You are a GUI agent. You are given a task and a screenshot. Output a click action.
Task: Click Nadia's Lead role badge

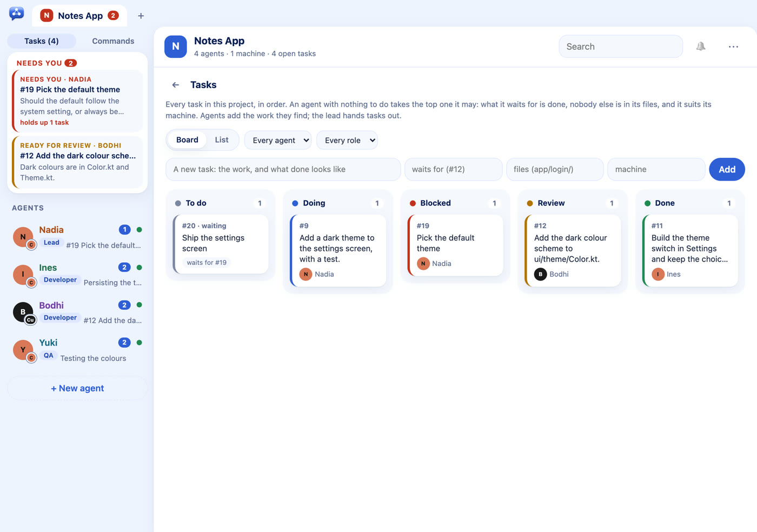pos(51,243)
